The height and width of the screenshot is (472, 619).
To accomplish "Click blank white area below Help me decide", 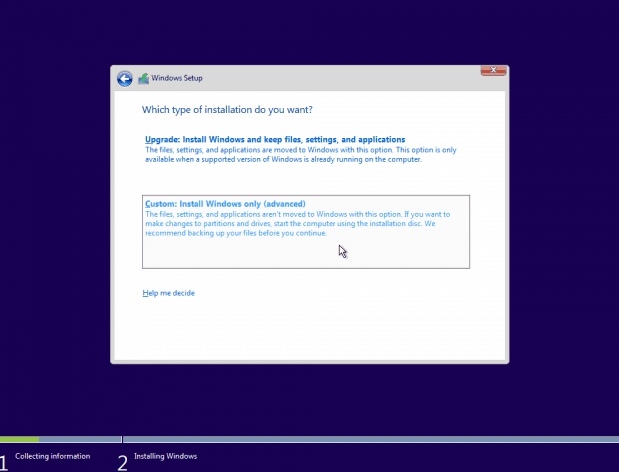I will point(310,330).
